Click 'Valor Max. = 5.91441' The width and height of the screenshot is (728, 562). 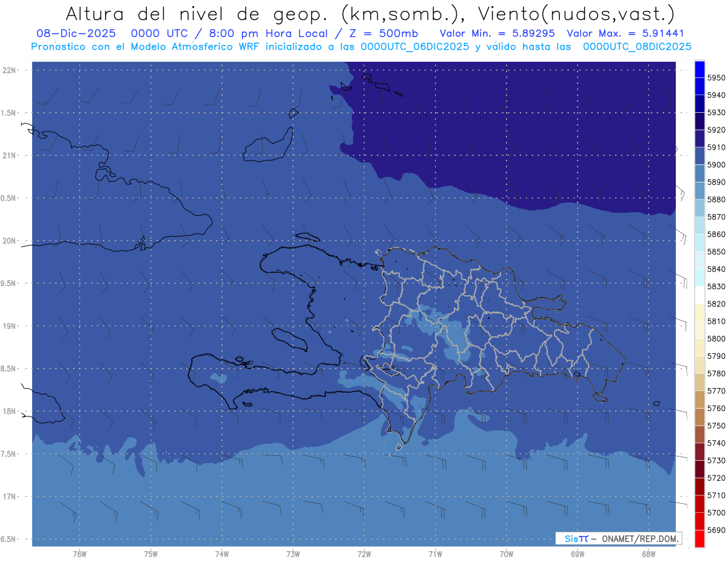(625, 33)
